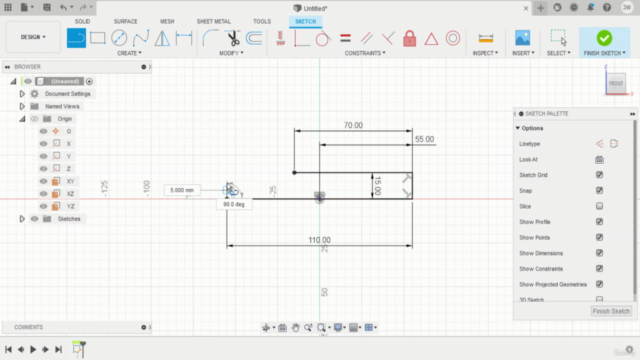
Task: Toggle the Show Dimensions checkbox
Action: (599, 253)
